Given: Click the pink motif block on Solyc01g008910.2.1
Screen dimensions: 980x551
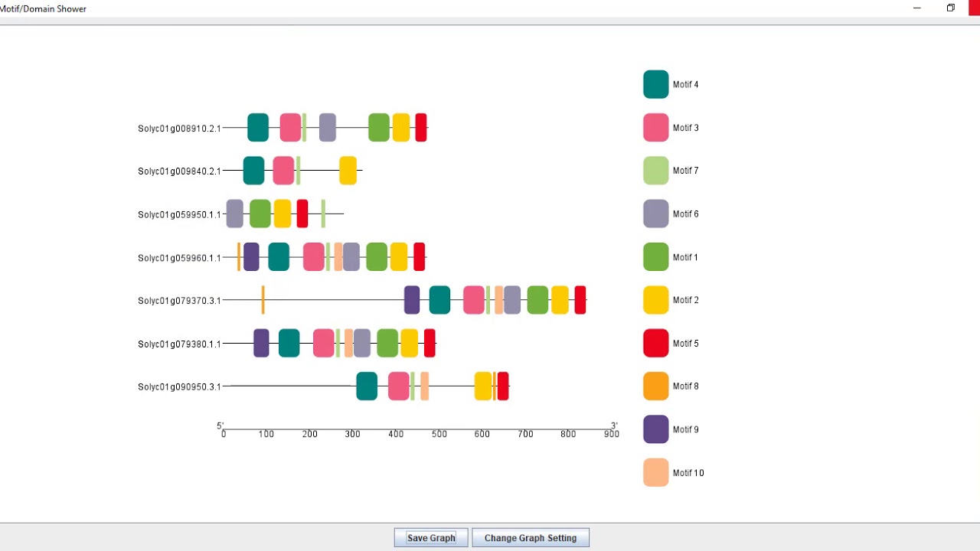Looking at the screenshot, I should click(290, 128).
